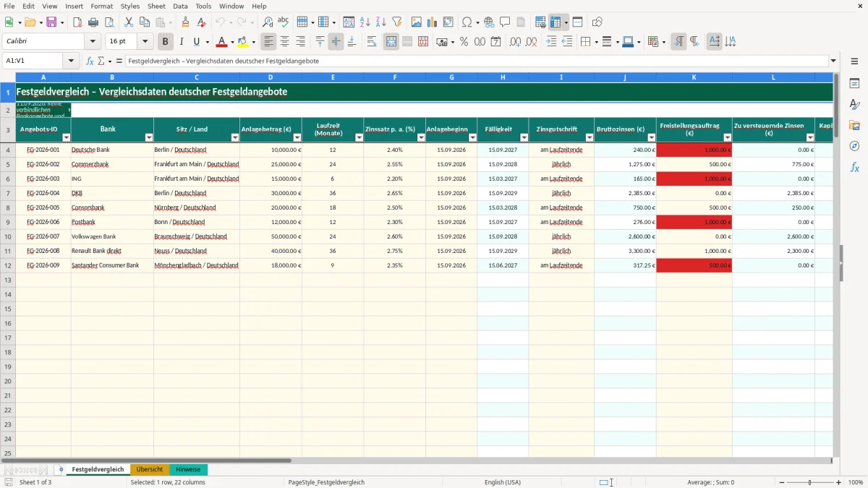Click the Clear Direct Formatting icon

202,22
